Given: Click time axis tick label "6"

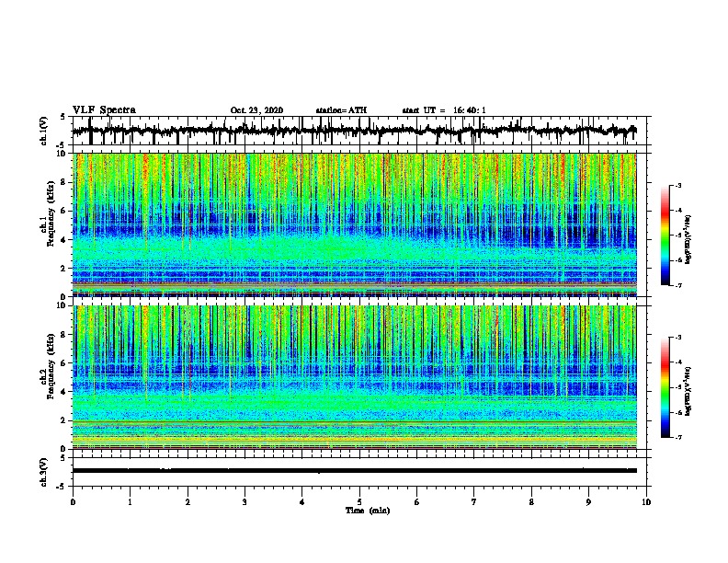Looking at the screenshot, I should [417, 502].
